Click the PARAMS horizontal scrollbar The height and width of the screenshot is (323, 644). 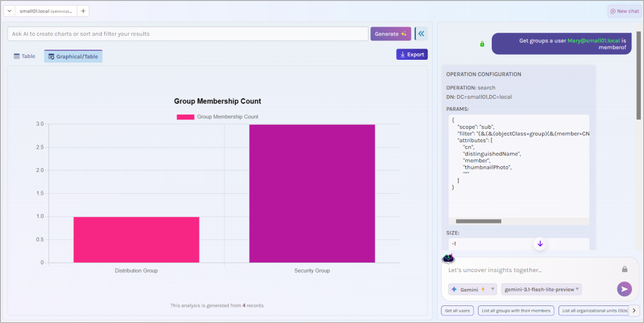click(x=479, y=221)
